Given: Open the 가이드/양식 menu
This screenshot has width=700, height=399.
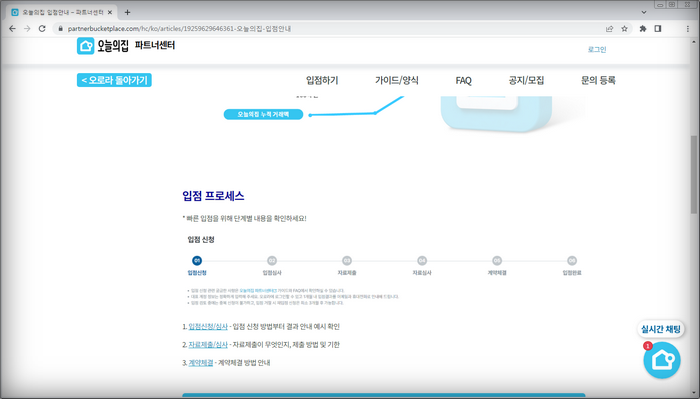Looking at the screenshot, I should pos(396,80).
